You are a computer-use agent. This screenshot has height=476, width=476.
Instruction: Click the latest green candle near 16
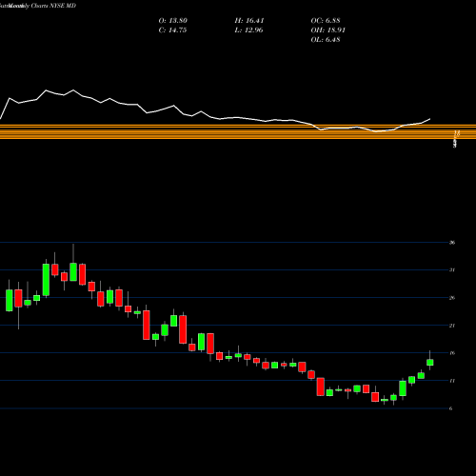[430, 363]
